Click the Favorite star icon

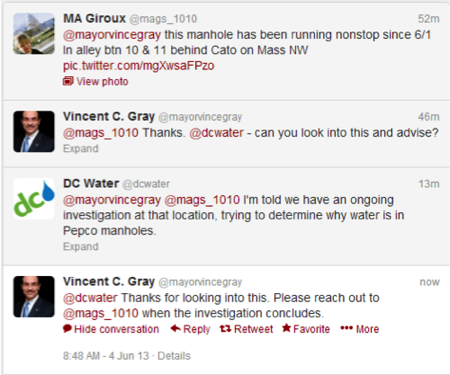(x=286, y=328)
